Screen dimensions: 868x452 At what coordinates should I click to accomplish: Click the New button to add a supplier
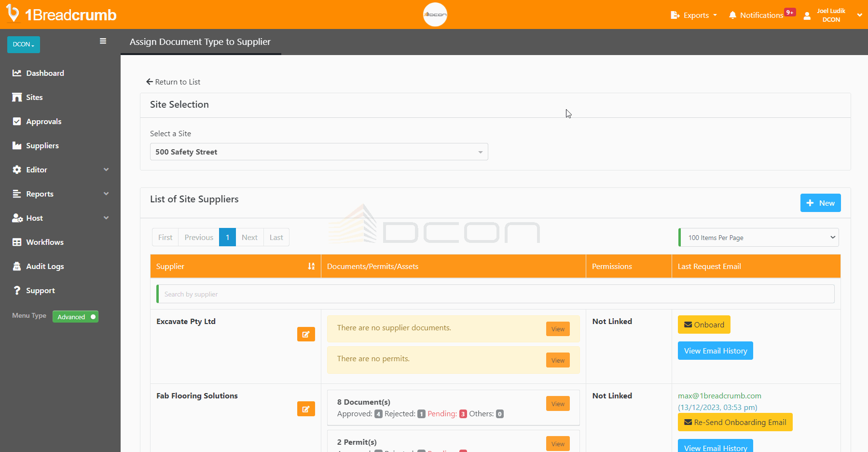click(820, 203)
